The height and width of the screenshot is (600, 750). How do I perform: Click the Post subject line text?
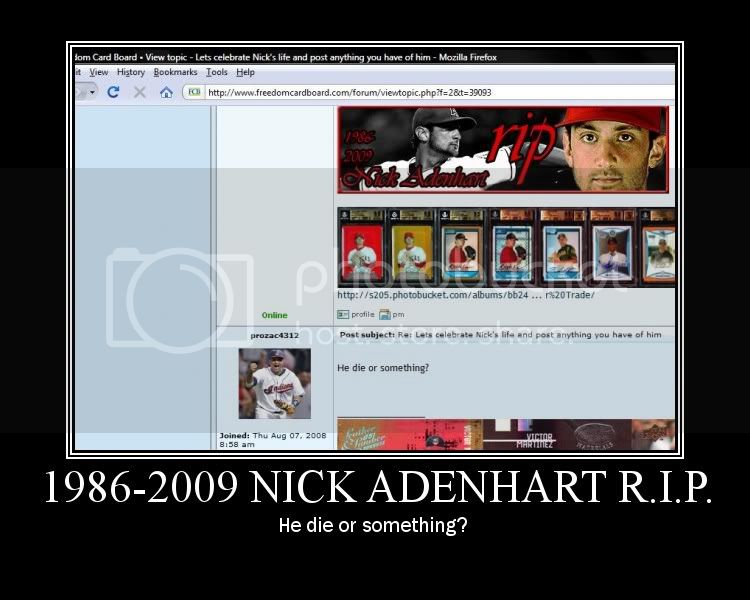(x=500, y=334)
